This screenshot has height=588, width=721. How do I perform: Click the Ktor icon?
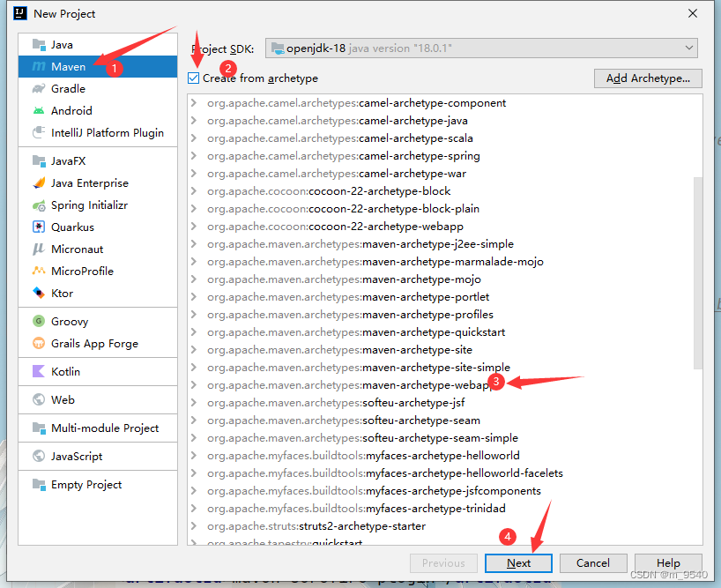39,293
